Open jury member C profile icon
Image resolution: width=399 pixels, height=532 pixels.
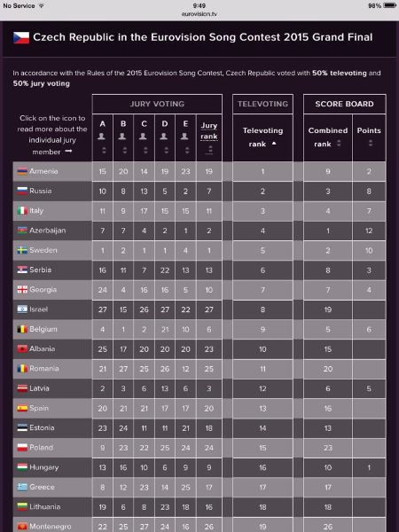tap(143, 137)
